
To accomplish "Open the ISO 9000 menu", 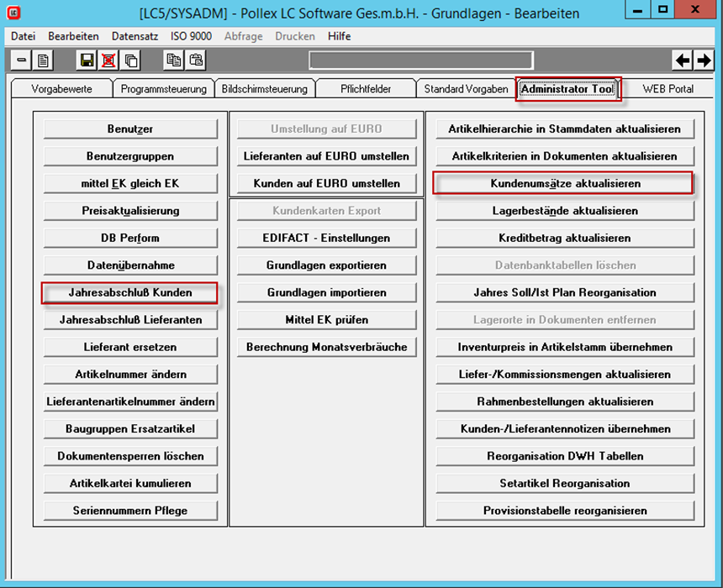I will click(x=191, y=36).
